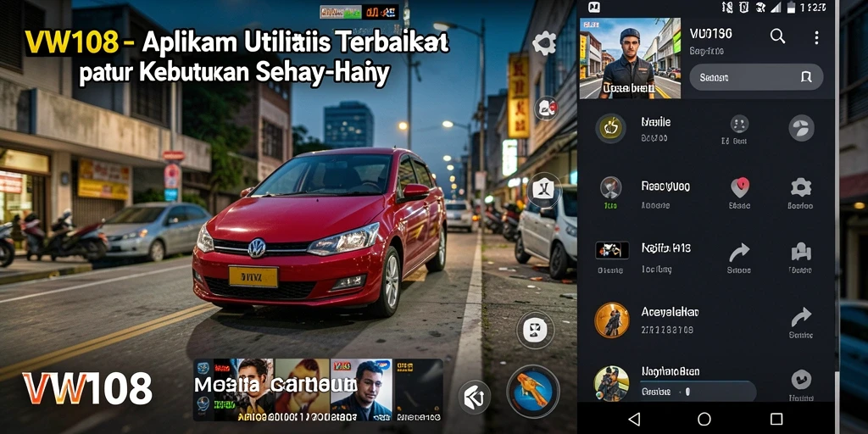Viewport: 868px width, 434px height.
Task: Tap the face icon in the Naile row
Action: pos(739,124)
